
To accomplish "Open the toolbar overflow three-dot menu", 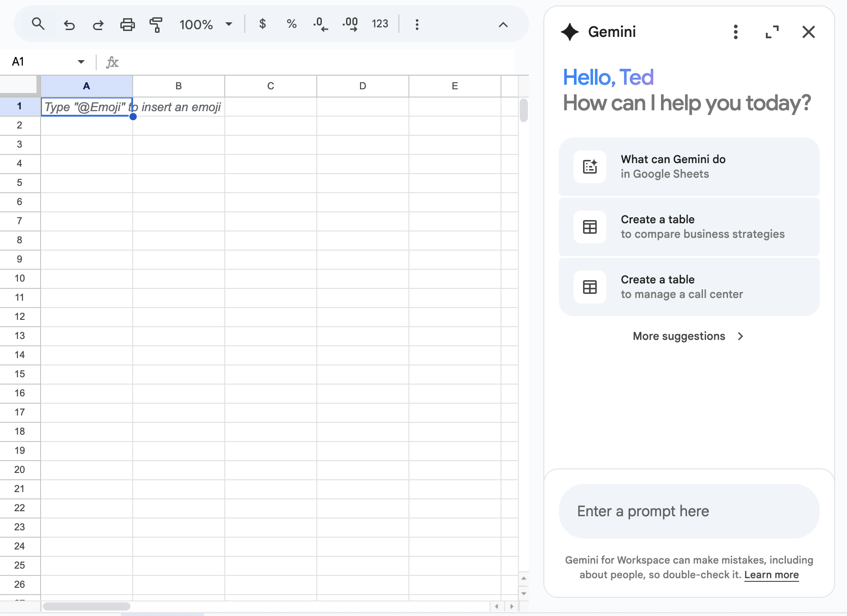I will 417,25.
